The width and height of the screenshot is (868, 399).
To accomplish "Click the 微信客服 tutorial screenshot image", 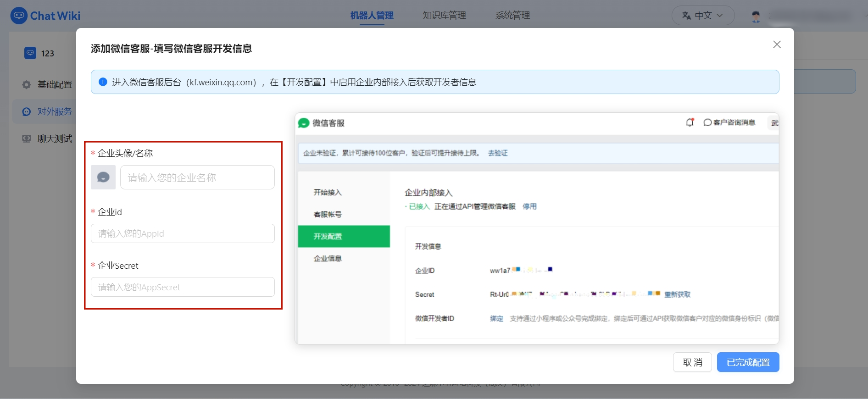I will tap(537, 228).
